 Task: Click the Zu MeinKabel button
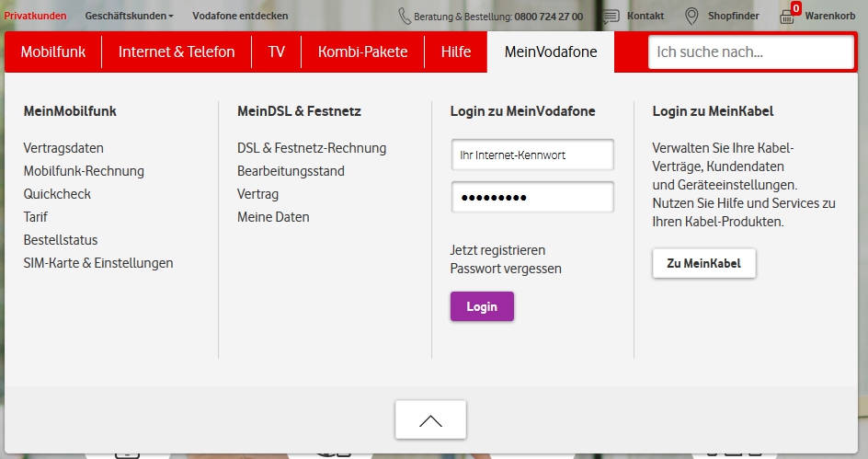(x=703, y=264)
